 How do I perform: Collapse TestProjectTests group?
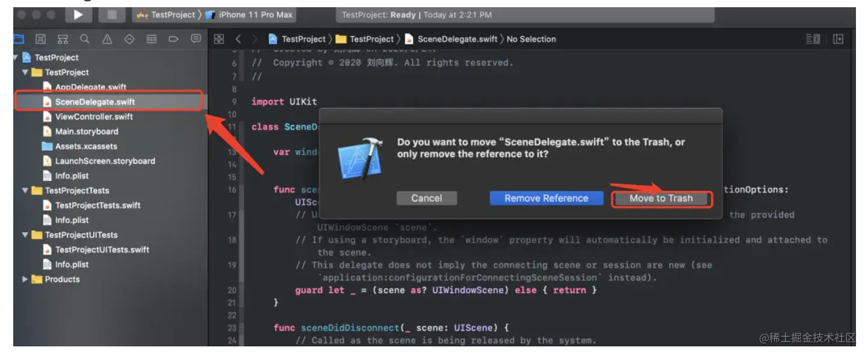(x=25, y=191)
